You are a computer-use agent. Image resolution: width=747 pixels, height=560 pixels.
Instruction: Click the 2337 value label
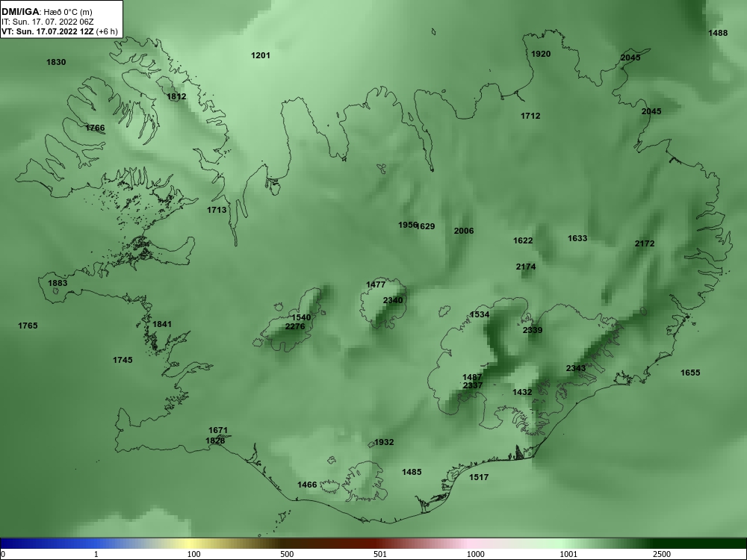pos(473,385)
